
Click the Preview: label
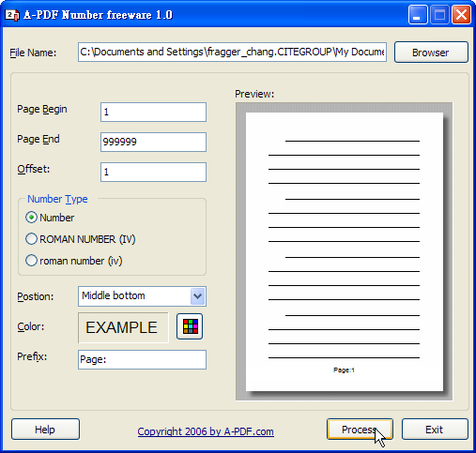pos(254,94)
